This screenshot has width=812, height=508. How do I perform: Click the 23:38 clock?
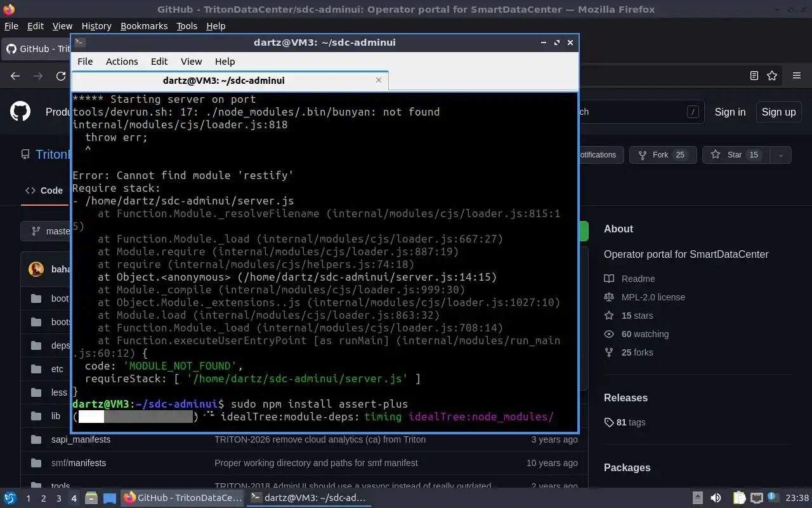pyautogui.click(x=797, y=498)
